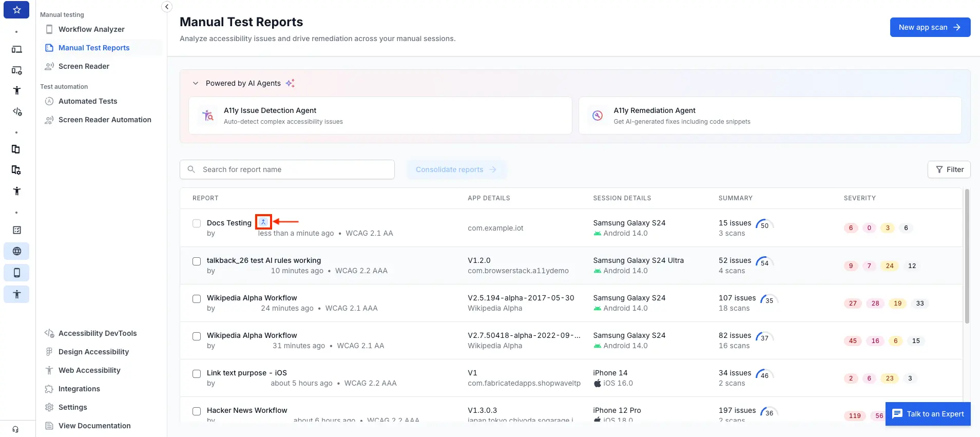Click the Design Accessibility Figma icon
Viewport: 980px width, 437px height.
(x=49, y=352)
